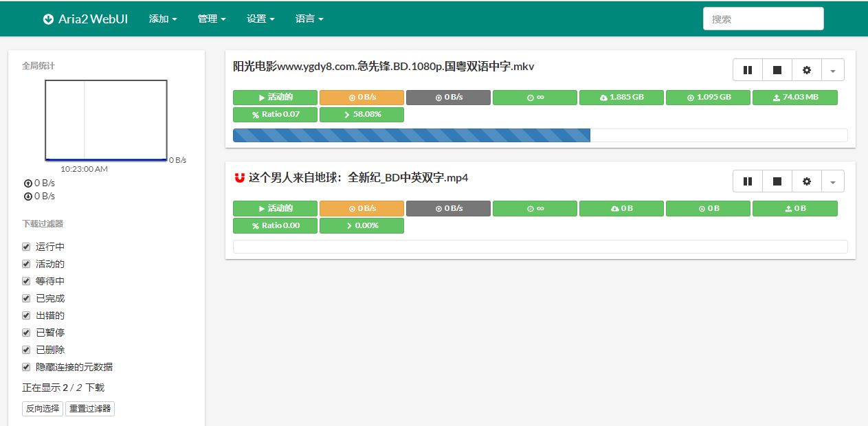Viewport: 868px width, 426px height.
Task: Click the 下载过滤器 heading
Action: (43, 223)
